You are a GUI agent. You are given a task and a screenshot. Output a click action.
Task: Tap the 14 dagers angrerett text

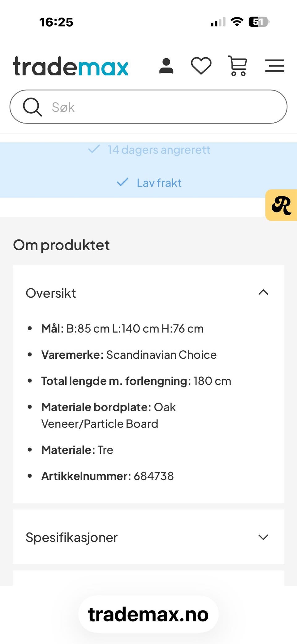(159, 150)
